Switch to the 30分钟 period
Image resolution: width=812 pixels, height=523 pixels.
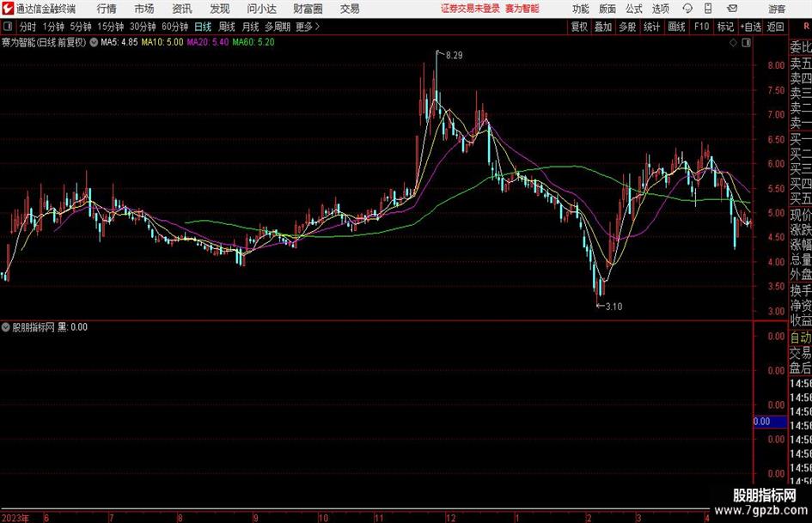[143, 27]
